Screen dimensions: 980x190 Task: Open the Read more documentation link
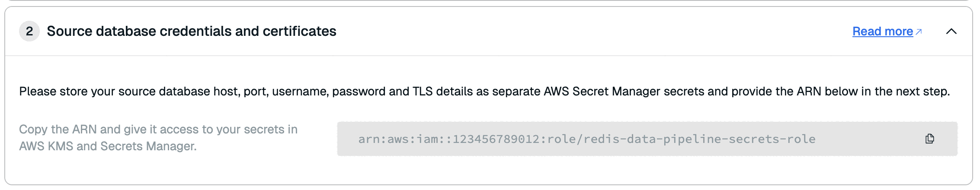point(882,32)
